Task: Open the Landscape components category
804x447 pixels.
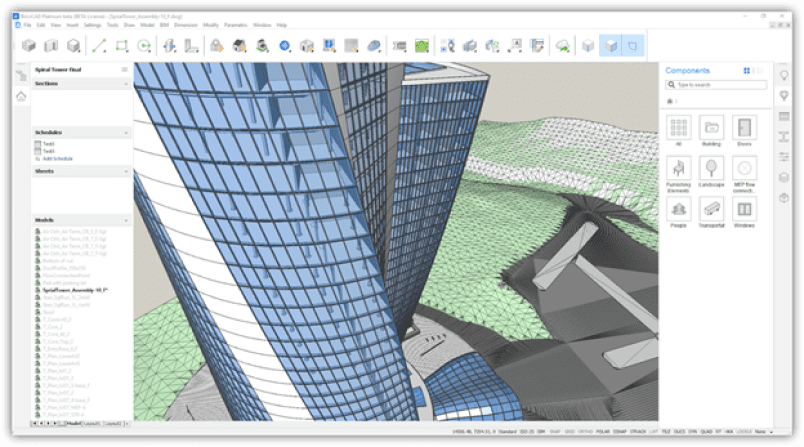Action: point(711,168)
